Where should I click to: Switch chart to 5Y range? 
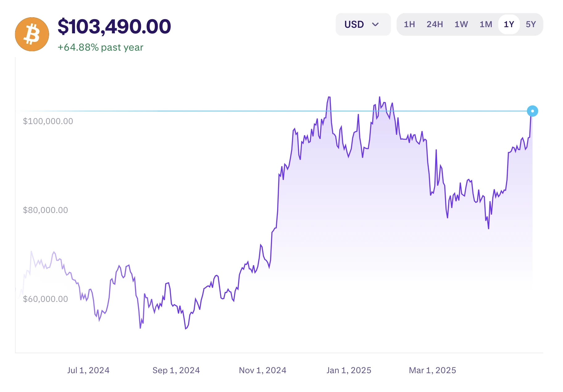point(531,24)
